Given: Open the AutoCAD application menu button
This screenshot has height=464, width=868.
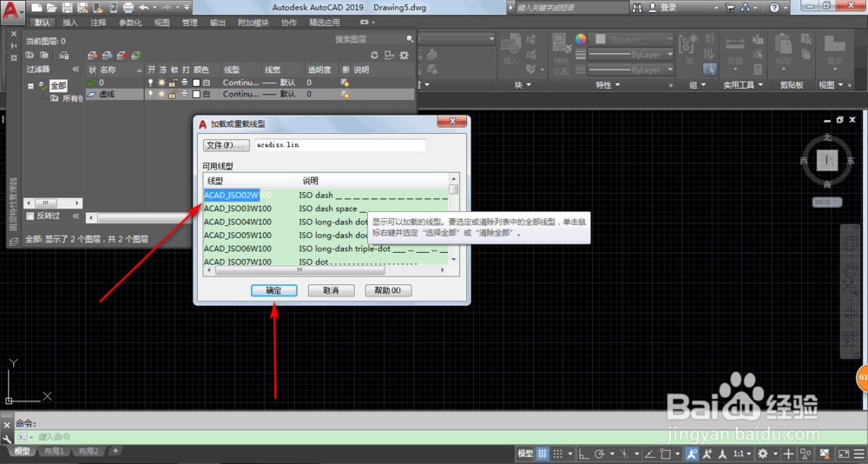Looking at the screenshot, I should (x=12, y=11).
